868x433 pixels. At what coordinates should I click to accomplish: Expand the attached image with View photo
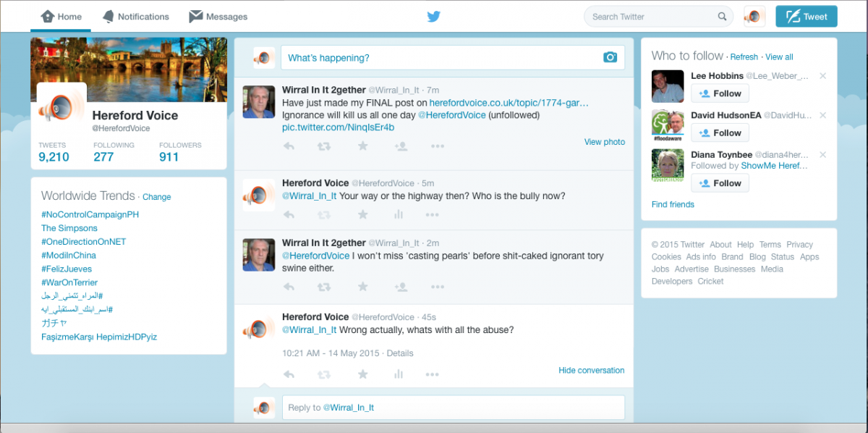605,142
